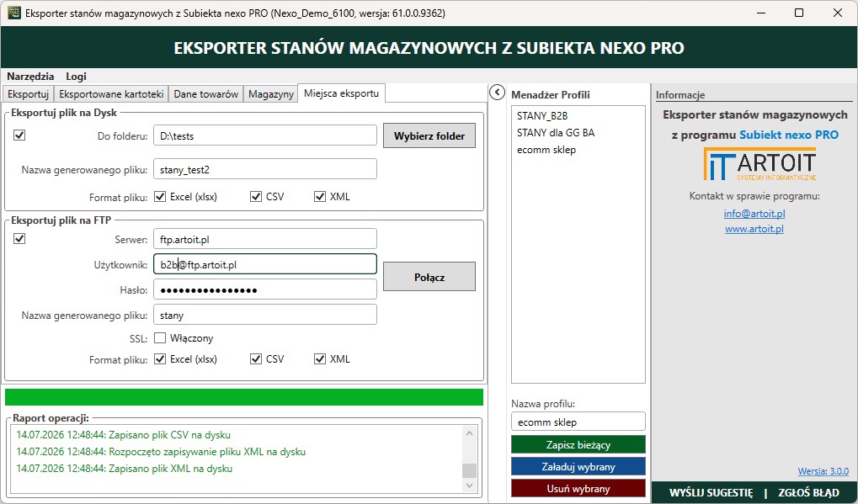Click the Subiekt nexo PRO blue text
The height and width of the screenshot is (504, 858).
pyautogui.click(x=789, y=135)
